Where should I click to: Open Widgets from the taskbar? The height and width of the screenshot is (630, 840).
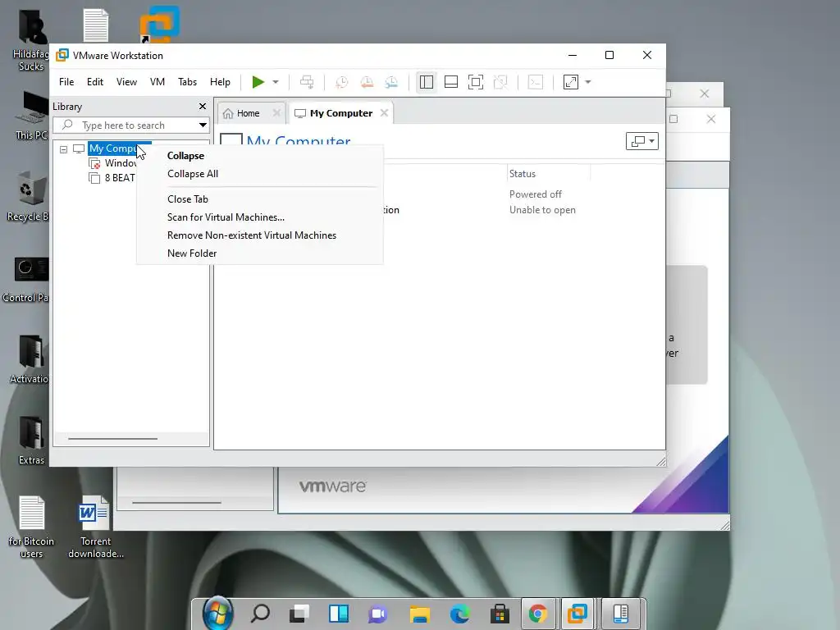tap(339, 614)
